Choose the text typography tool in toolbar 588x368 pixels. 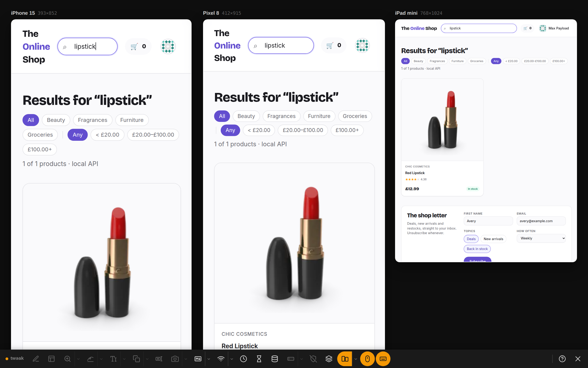(x=113, y=359)
